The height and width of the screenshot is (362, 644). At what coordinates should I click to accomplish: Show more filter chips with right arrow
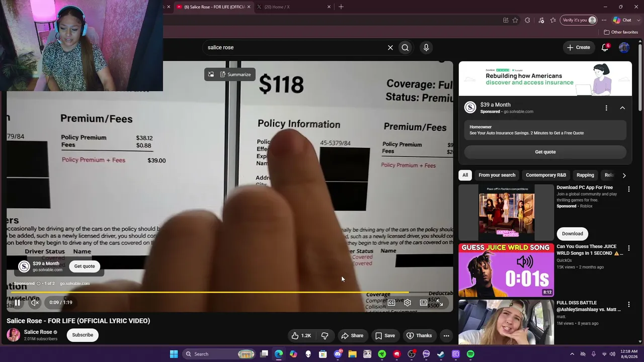pos(624,175)
